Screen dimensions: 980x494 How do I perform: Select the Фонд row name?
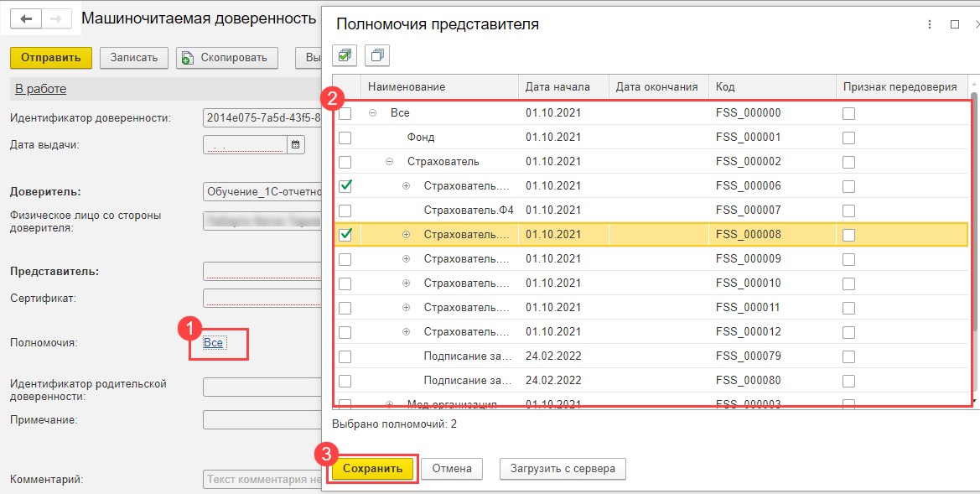(x=421, y=138)
